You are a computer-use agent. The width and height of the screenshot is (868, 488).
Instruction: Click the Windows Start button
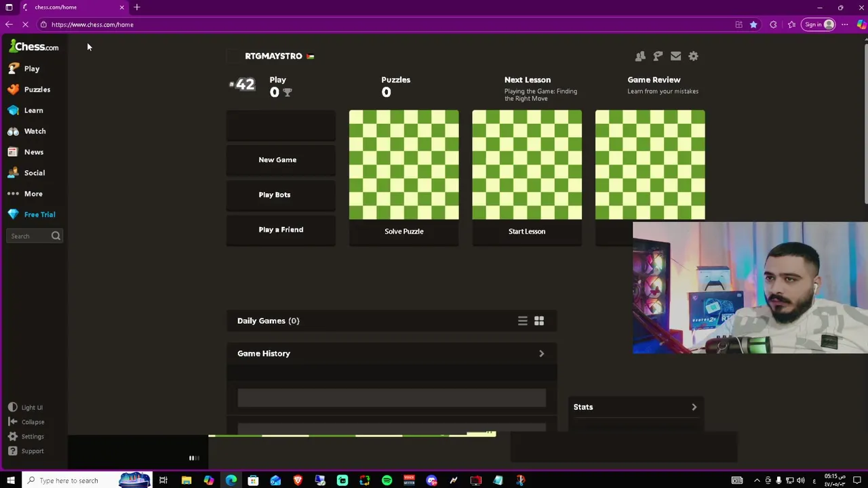pos(11,481)
